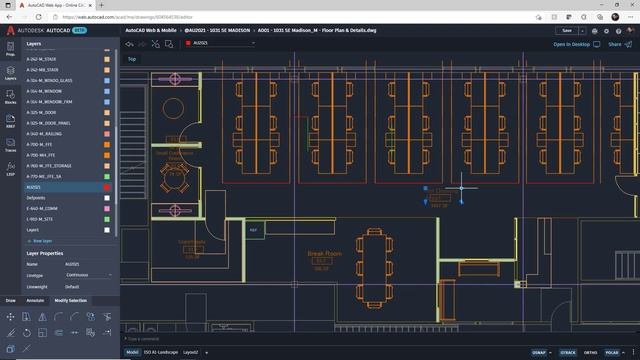Click AutoCAD Web & Mobile breadcrumb
Screen dimensions: 640x360
pos(151,31)
